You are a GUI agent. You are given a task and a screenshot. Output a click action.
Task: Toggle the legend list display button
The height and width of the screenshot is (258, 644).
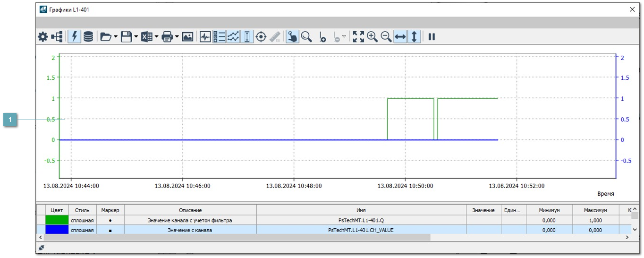219,37
